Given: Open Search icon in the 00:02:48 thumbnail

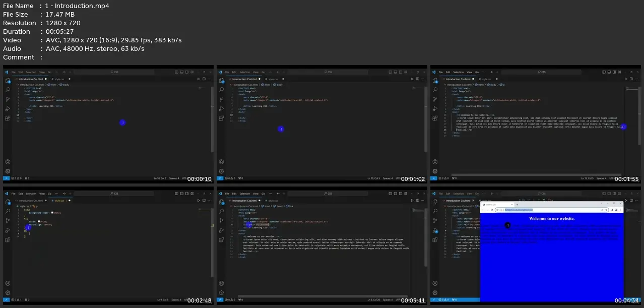Looking at the screenshot, I should pyautogui.click(x=8, y=211).
